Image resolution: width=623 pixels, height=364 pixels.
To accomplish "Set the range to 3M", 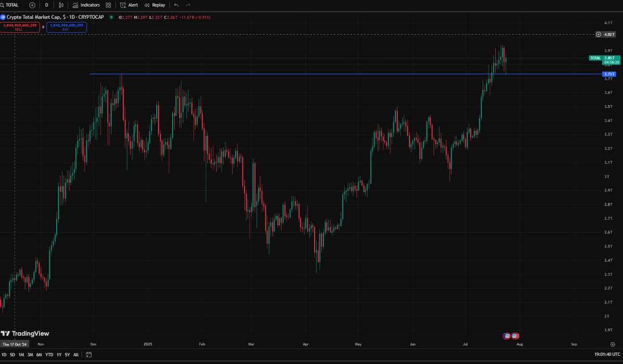I will pos(30,355).
